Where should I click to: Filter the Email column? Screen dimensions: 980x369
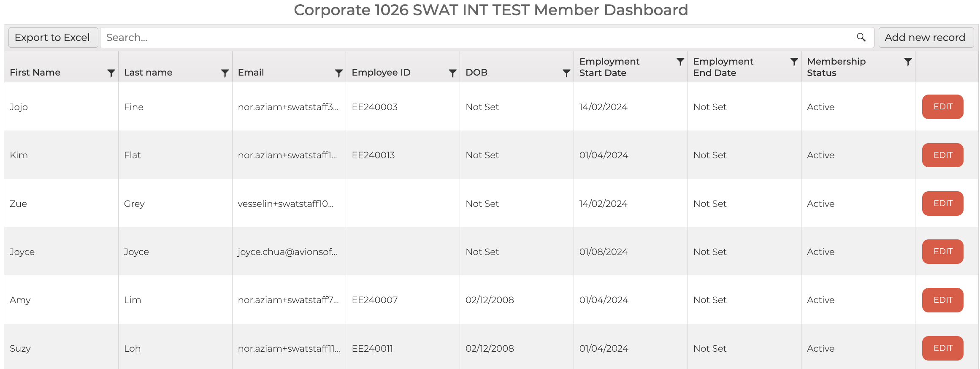[x=338, y=73]
